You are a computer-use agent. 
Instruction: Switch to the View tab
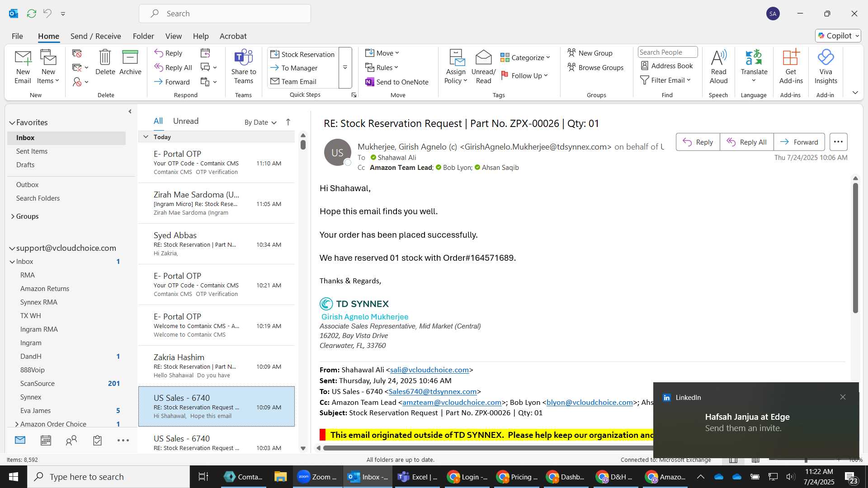click(x=173, y=36)
